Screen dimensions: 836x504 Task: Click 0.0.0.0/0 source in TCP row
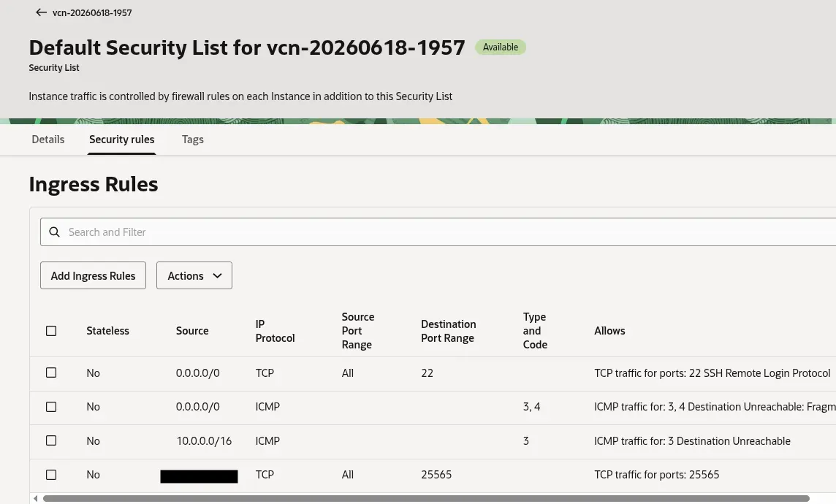198,373
